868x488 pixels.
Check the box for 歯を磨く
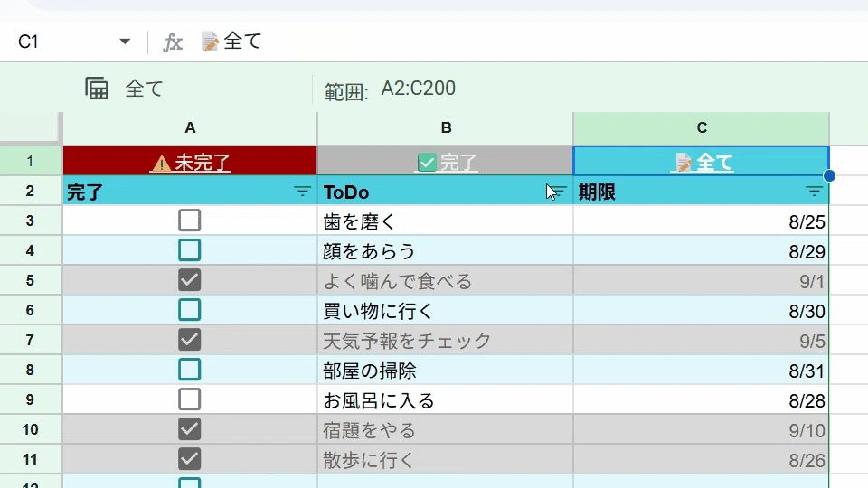pyautogui.click(x=189, y=221)
